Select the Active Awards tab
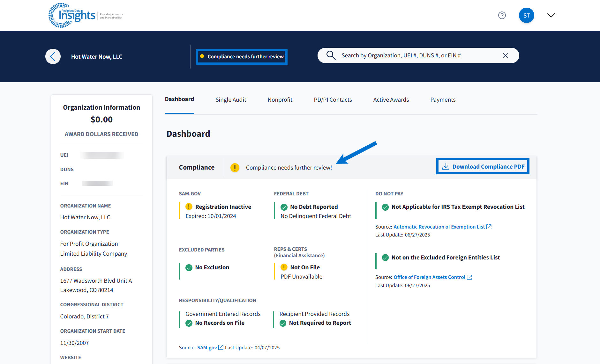 pos(391,100)
